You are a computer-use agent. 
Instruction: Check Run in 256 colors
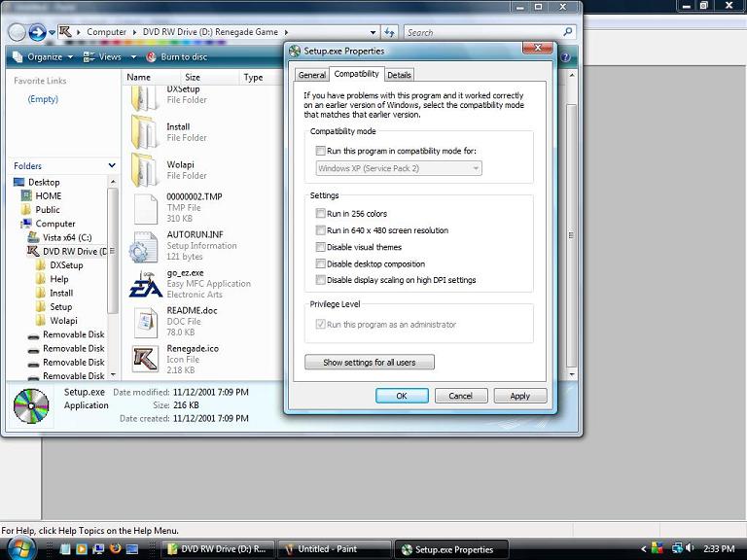[x=321, y=214]
